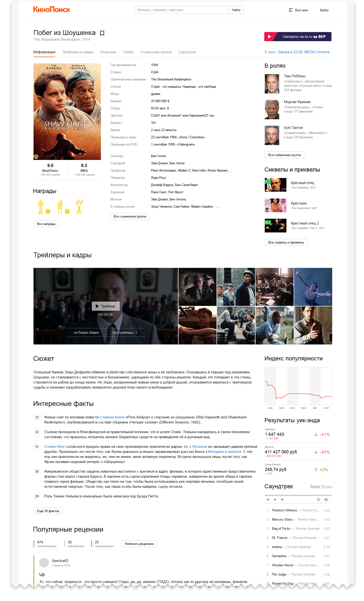
Task: Open the third golden award statuette icon
Action: pos(79,207)
